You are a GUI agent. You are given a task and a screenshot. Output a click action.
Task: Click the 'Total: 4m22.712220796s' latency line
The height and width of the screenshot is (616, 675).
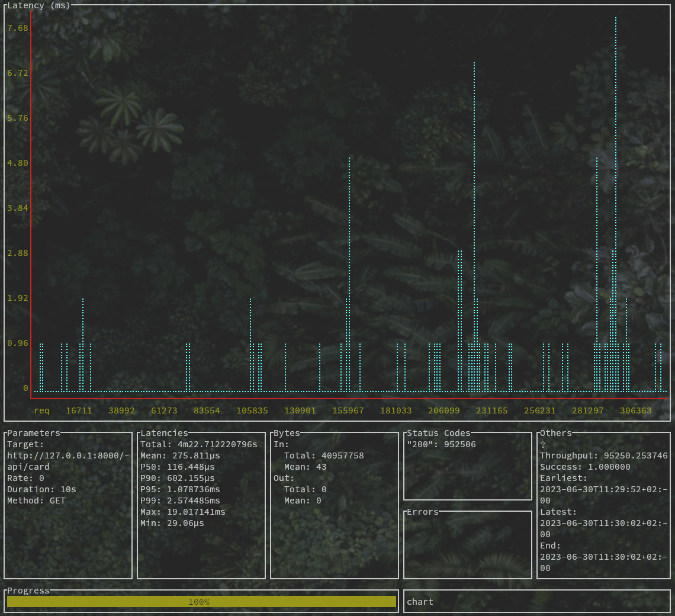(x=199, y=445)
